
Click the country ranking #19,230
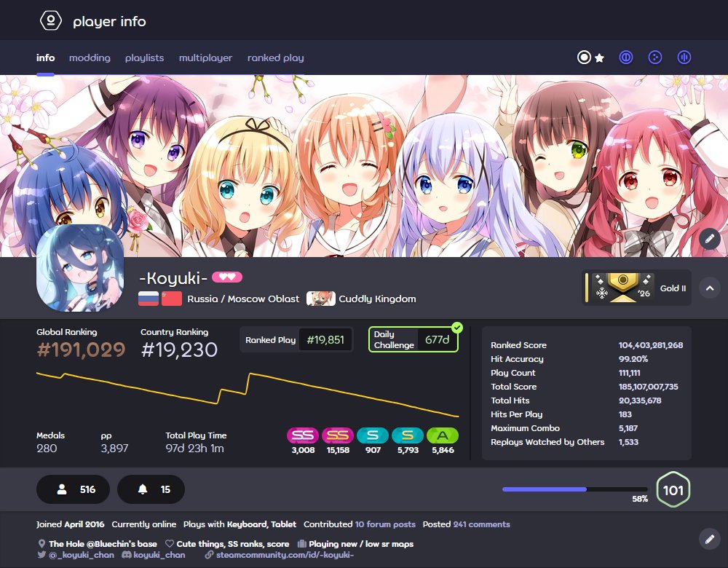click(x=179, y=350)
